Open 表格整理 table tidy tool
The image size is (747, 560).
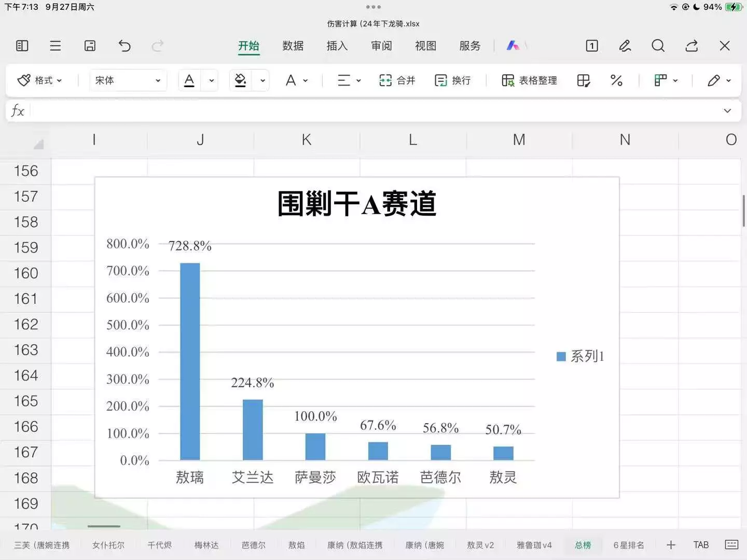tap(529, 80)
